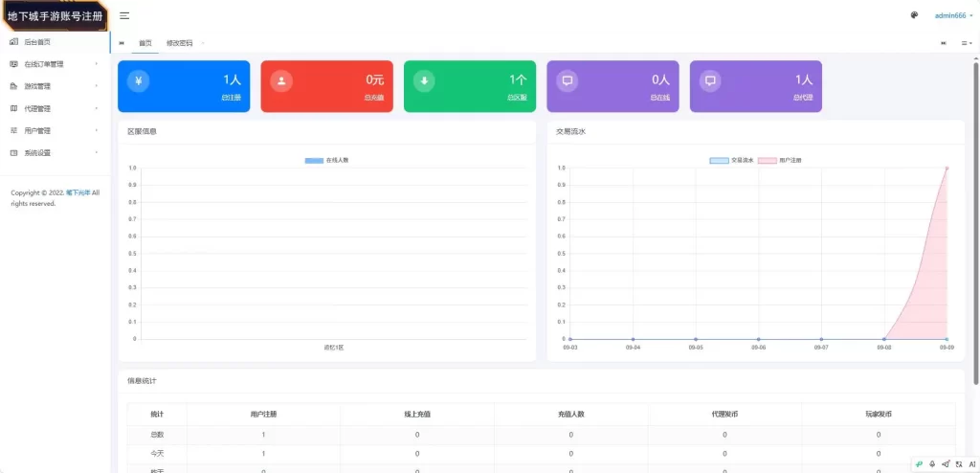The width and height of the screenshot is (980, 473).
Task: Click the 系统设置 sidebar icon
Action: 14,152
